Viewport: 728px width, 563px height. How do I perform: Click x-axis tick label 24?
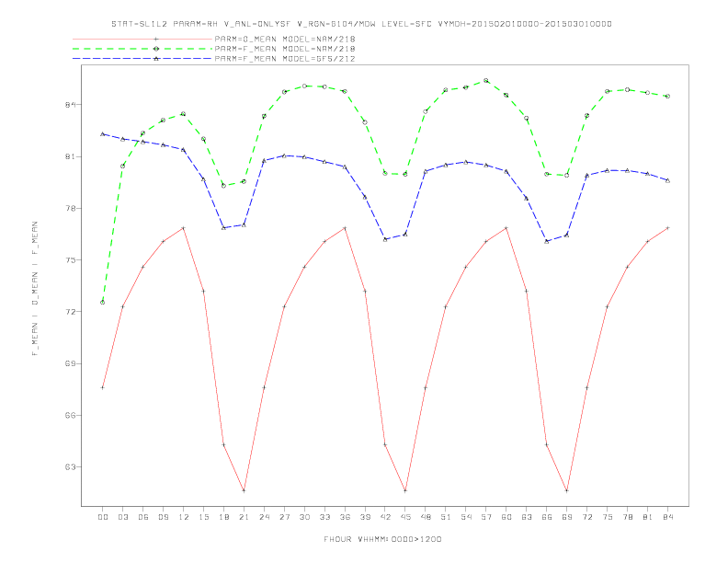pos(264,517)
